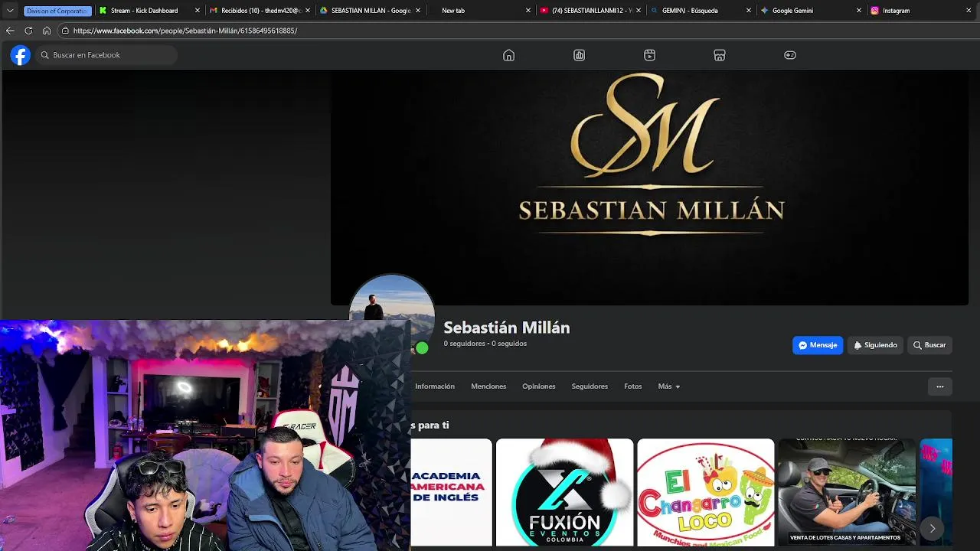Open the Información profile tab
The image size is (980, 551).
click(x=435, y=386)
